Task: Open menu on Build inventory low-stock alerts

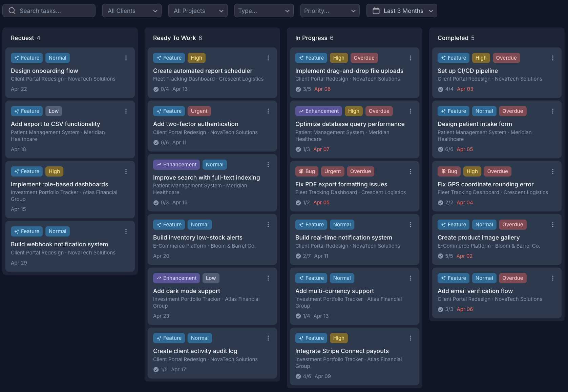Action: tap(268, 225)
